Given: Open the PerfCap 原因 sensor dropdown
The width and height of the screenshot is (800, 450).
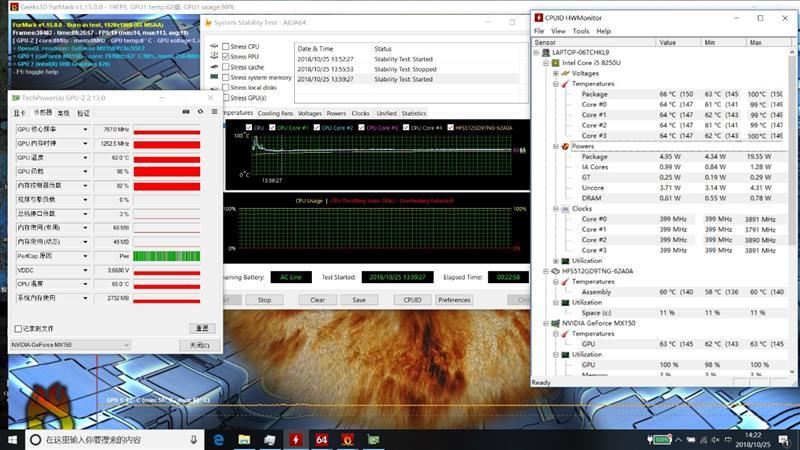Looking at the screenshot, I should tap(85, 256).
